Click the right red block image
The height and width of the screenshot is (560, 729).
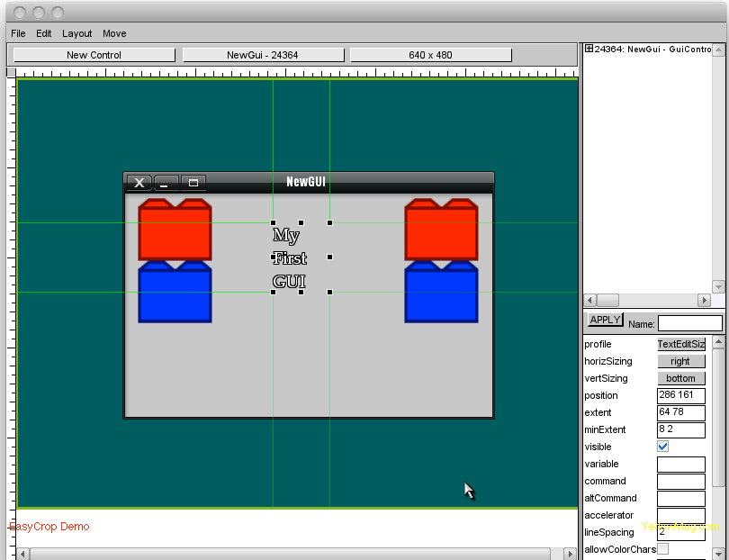point(441,230)
